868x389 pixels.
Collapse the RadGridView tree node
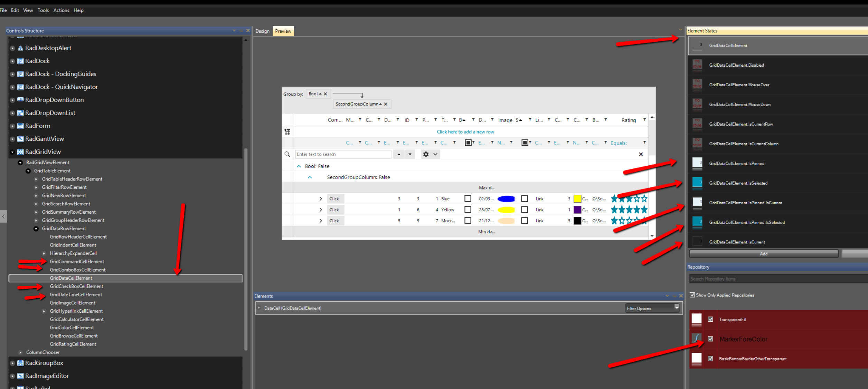(x=12, y=152)
